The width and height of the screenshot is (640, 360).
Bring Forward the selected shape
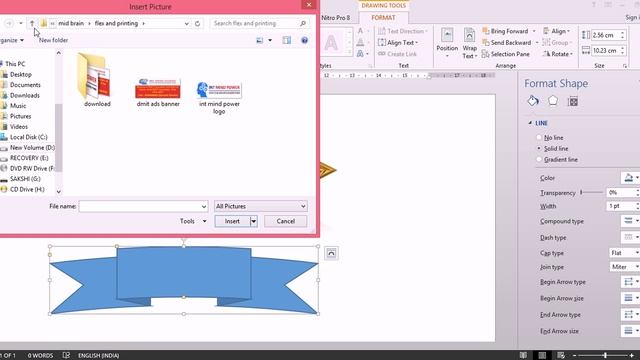point(505,31)
